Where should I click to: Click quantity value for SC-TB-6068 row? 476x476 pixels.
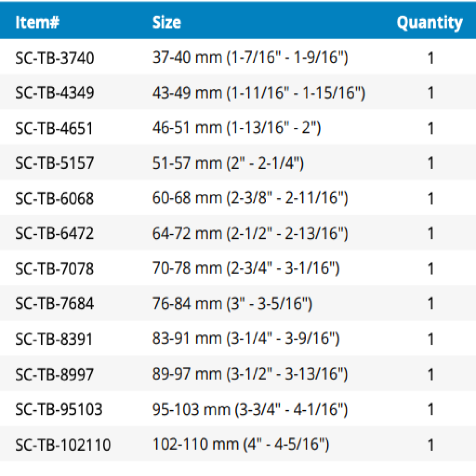coord(430,199)
